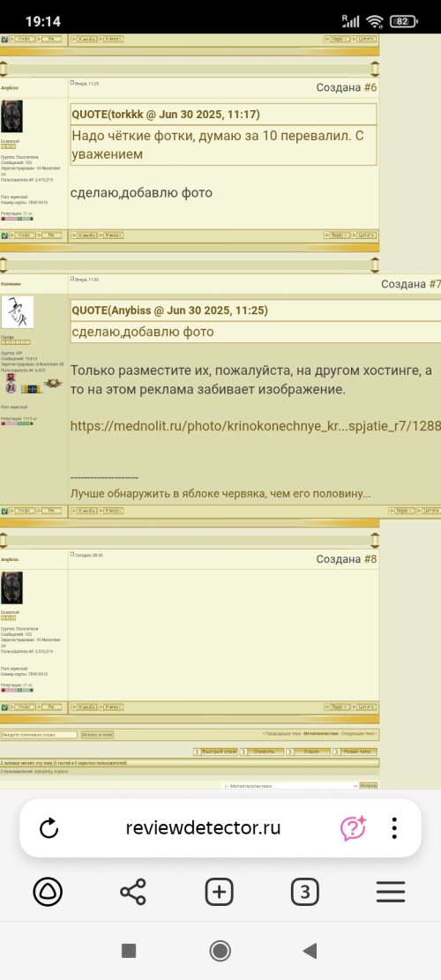Tap the Android home circle button
This screenshot has height=980, width=441.
click(220, 951)
